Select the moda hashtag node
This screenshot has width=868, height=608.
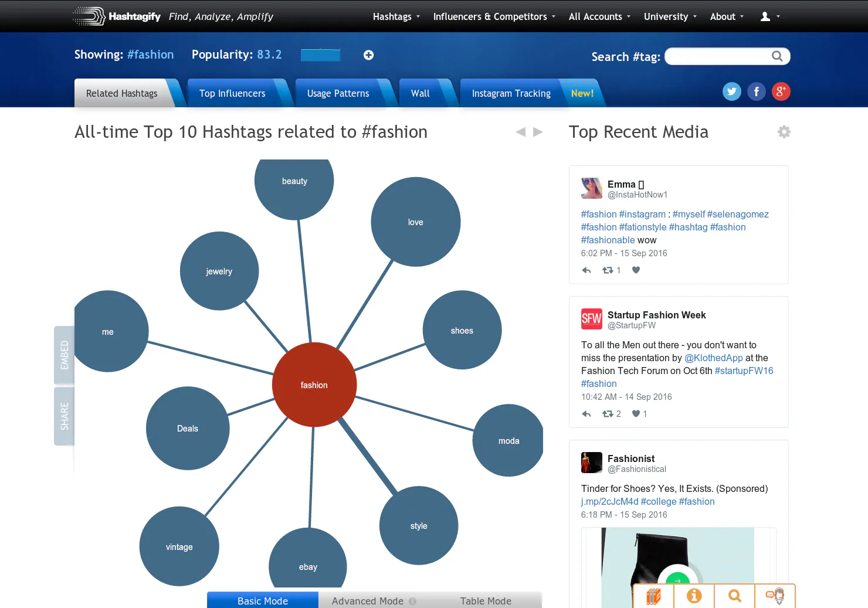(x=508, y=440)
